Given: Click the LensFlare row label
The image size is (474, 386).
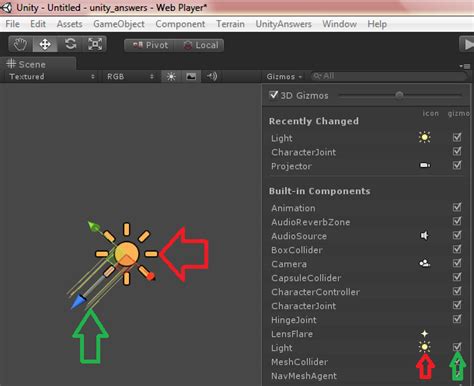Looking at the screenshot, I should point(292,334).
